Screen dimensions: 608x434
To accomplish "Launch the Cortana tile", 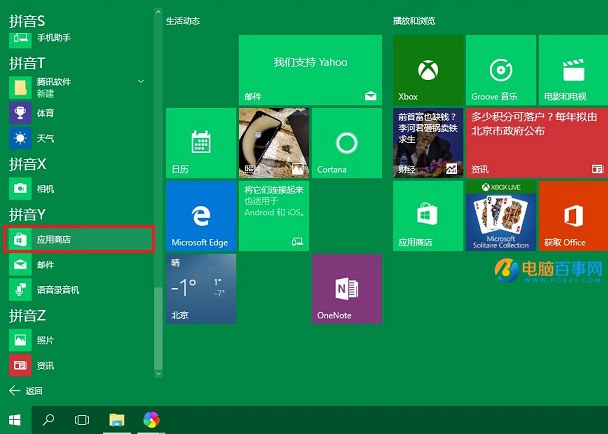I will click(347, 143).
